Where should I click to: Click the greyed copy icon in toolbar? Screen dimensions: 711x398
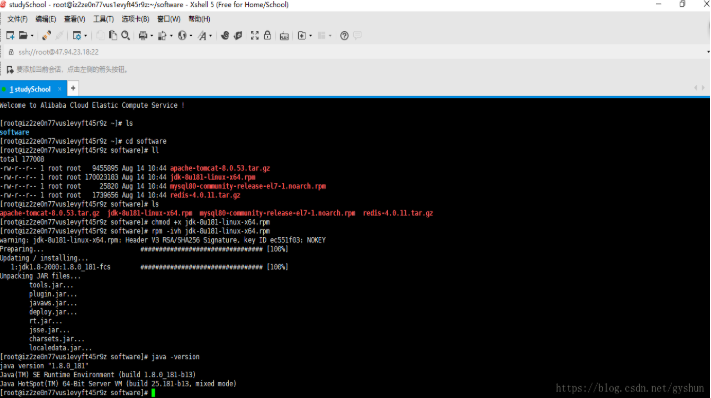[x=100, y=35]
